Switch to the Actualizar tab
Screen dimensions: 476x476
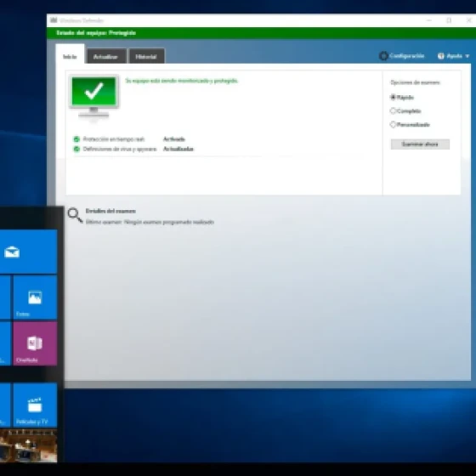[x=106, y=56]
